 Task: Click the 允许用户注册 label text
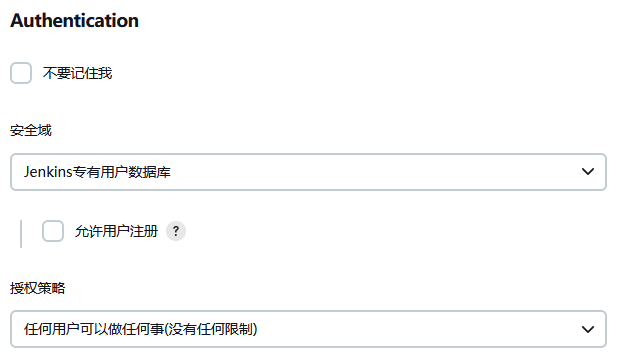116,231
